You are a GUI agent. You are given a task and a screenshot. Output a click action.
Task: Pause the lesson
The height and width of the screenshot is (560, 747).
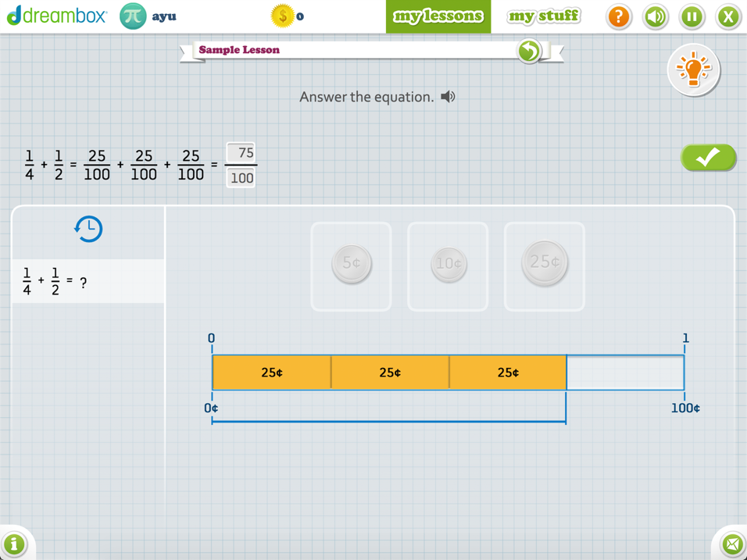[x=692, y=16]
